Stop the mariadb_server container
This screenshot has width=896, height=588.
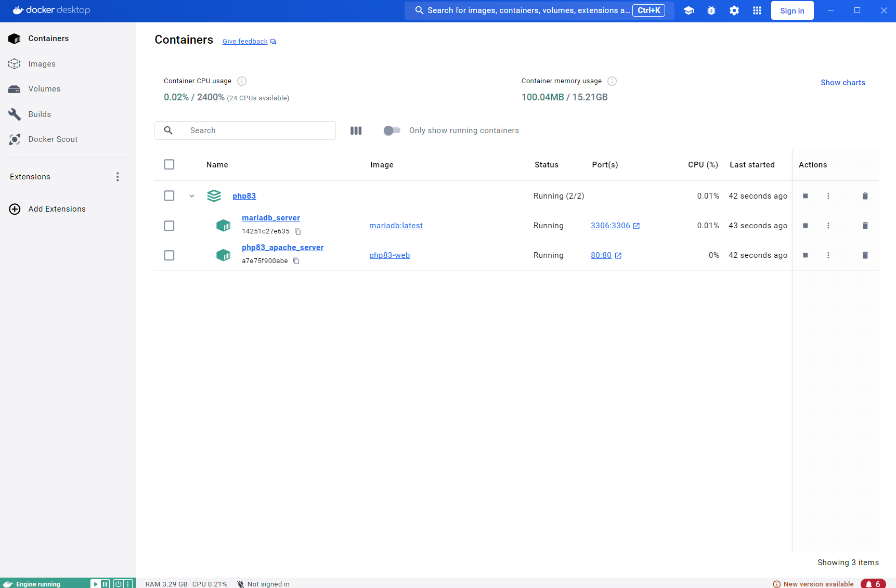(x=805, y=226)
